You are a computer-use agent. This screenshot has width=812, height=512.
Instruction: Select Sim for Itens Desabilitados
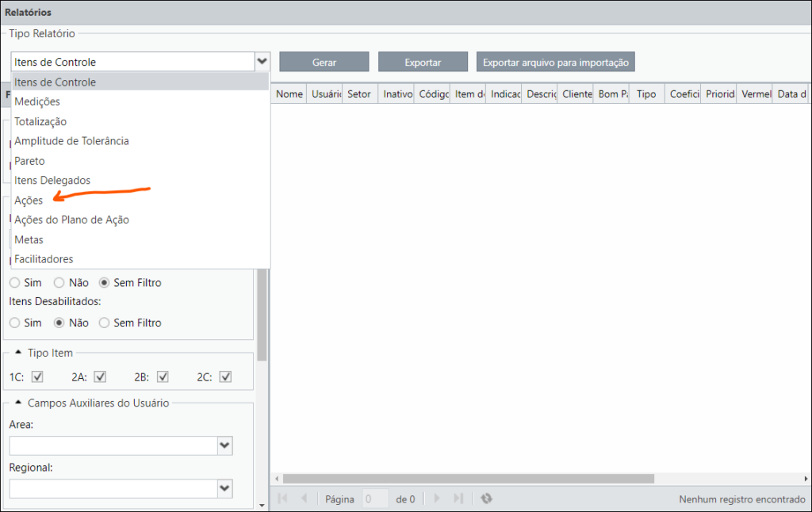pyautogui.click(x=14, y=323)
